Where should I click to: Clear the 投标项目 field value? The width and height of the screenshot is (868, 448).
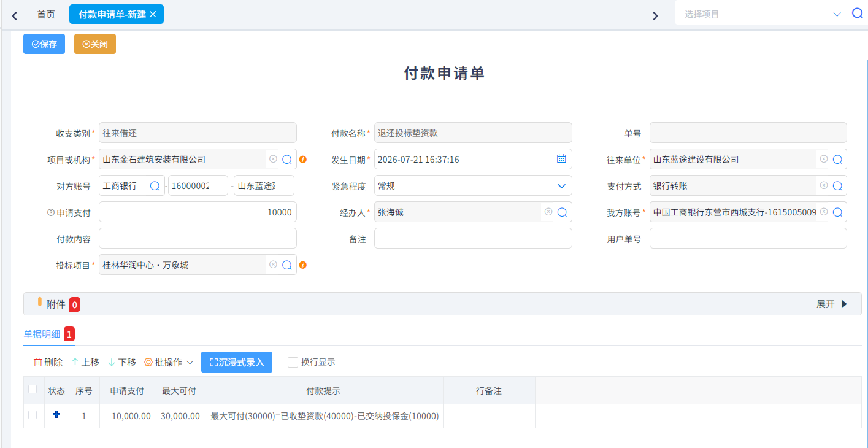click(x=273, y=265)
